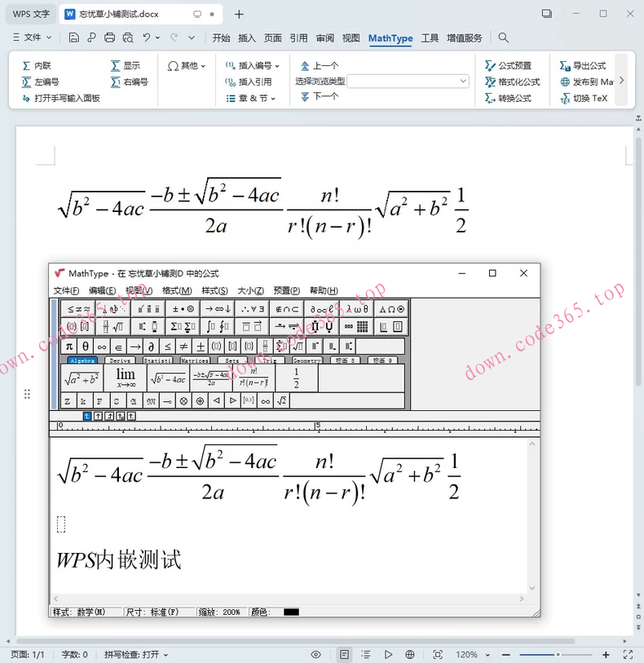644x663 pixels.
Task: Click 转换公式 in the ribbon
Action: click(509, 98)
